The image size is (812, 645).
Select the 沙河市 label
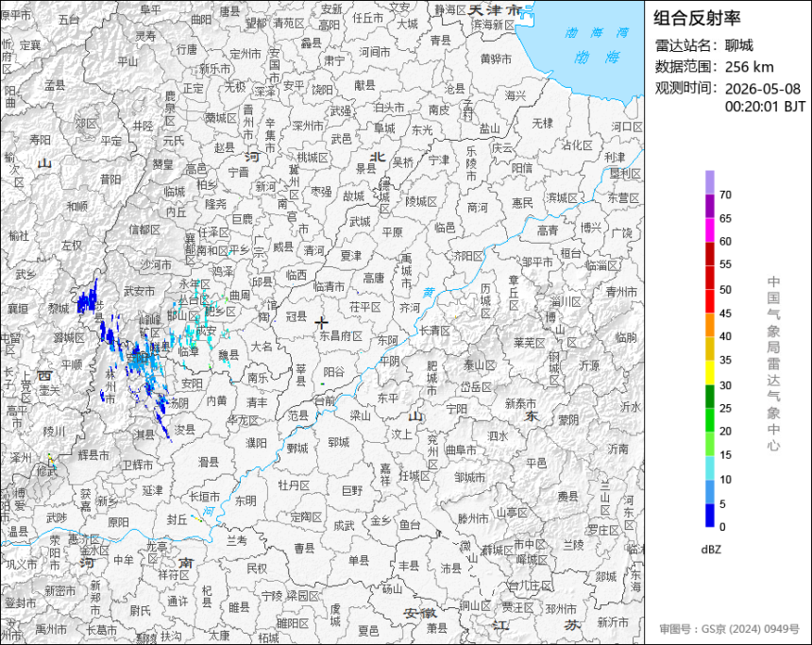click(156, 264)
